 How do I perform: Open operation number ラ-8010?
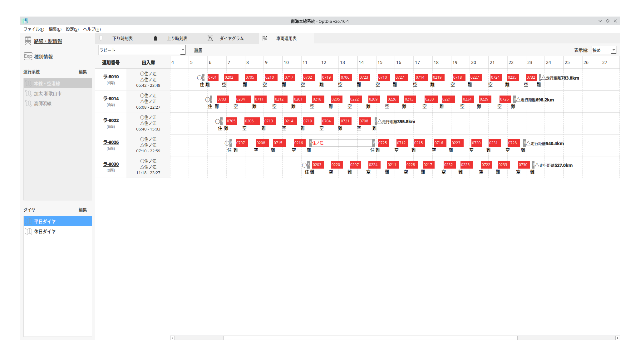[111, 76]
